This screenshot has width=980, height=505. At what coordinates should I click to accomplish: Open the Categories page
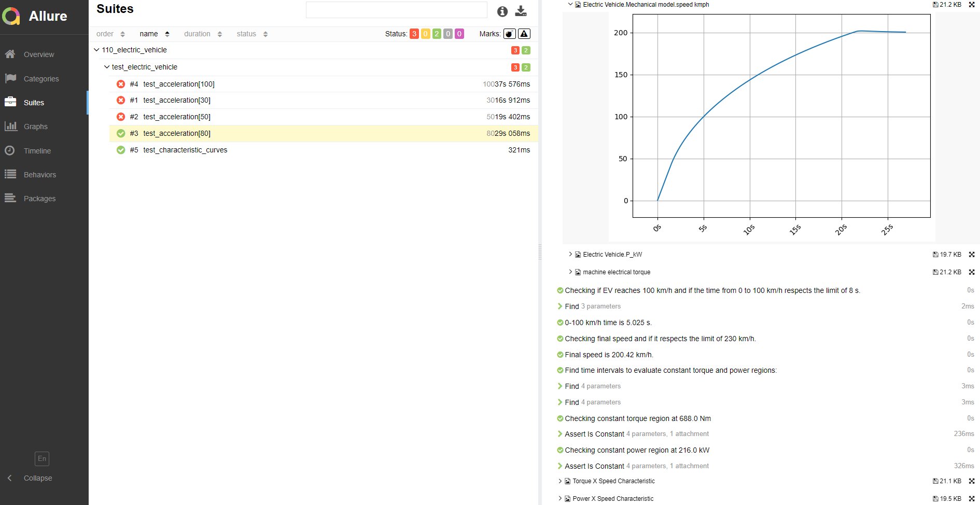41,79
